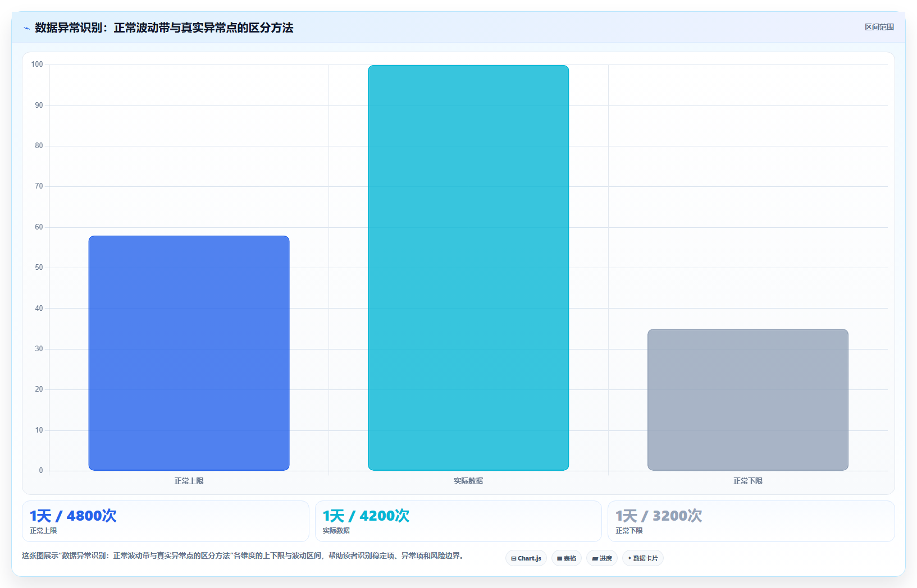
Task: Click the 表格 tag chip
Action: [x=567, y=558]
